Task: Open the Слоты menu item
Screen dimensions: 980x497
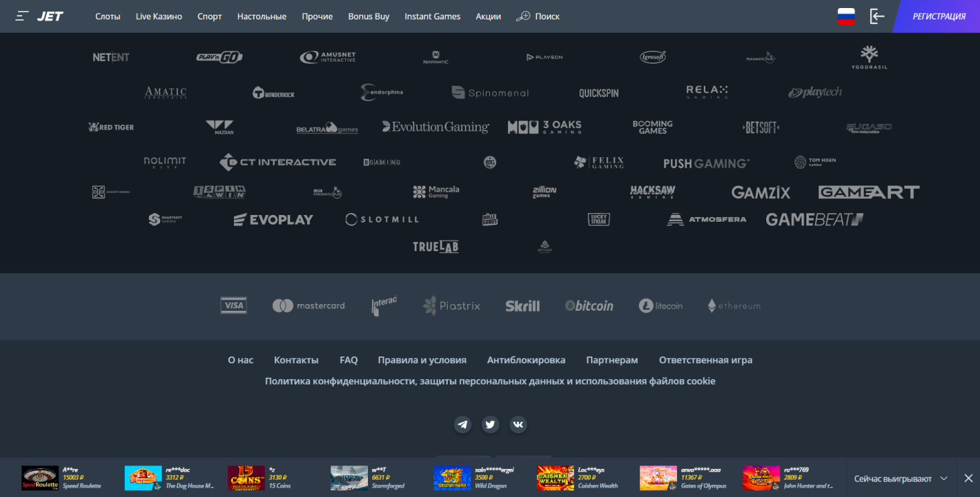Action: (108, 16)
